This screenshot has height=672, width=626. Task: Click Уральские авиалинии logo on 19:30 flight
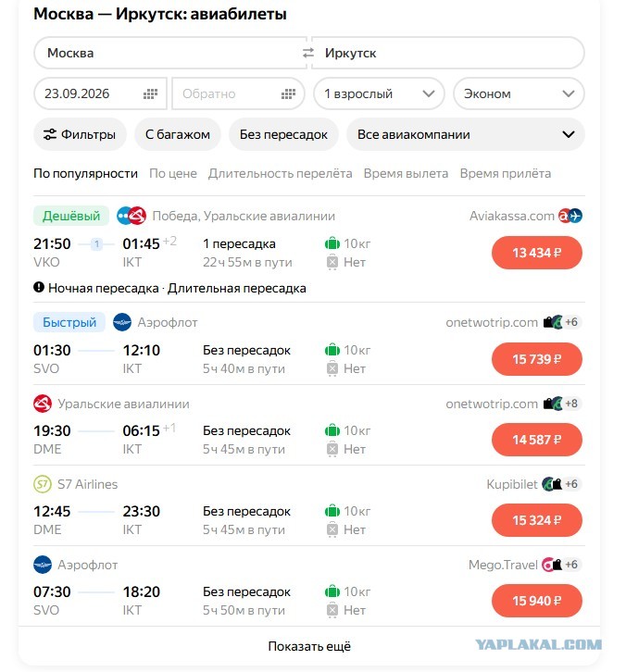tap(43, 404)
